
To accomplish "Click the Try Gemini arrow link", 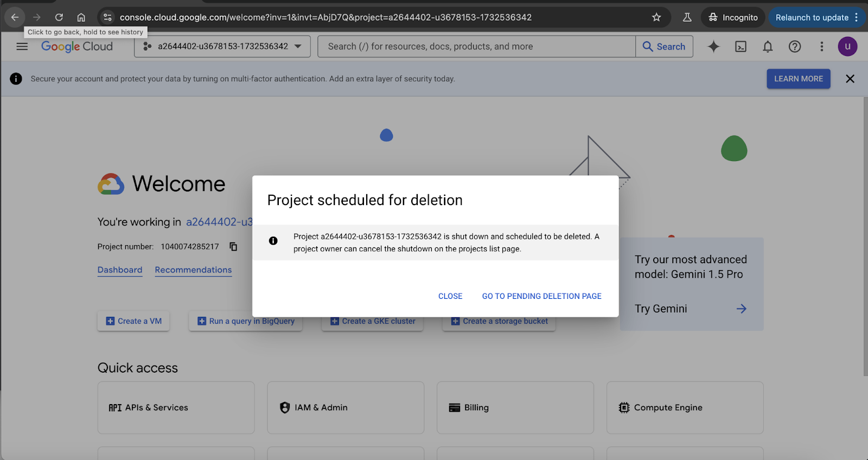I will tap(741, 309).
